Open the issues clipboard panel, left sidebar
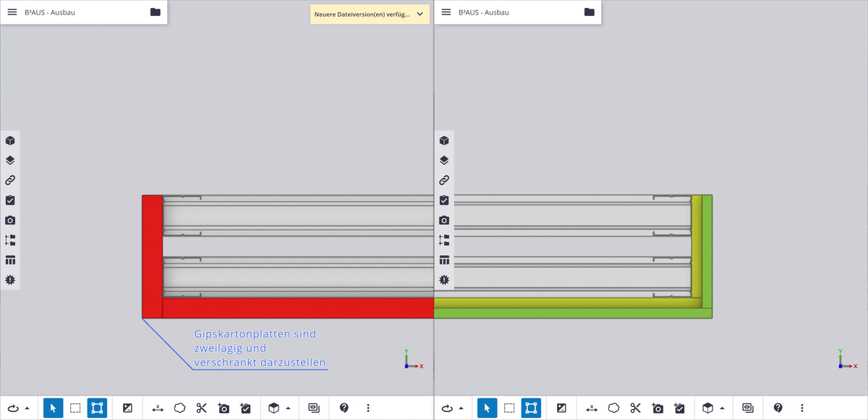 [10, 200]
